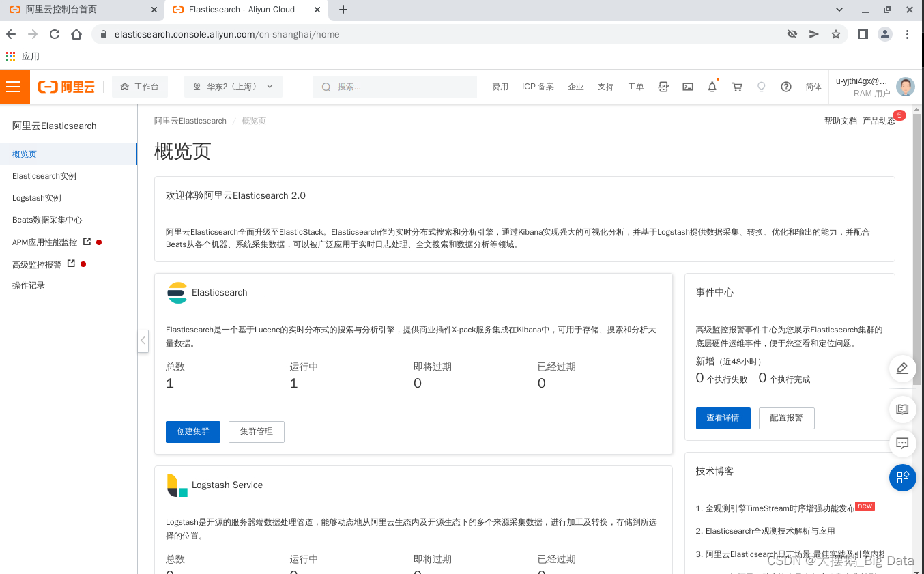Click the external link icon beside APM应用性能监控

(x=87, y=242)
